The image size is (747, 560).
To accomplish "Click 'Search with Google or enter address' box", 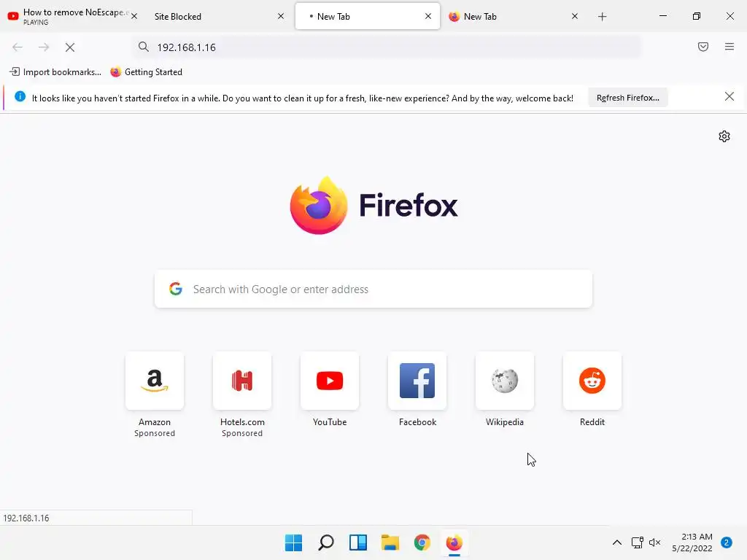I will coord(373,289).
